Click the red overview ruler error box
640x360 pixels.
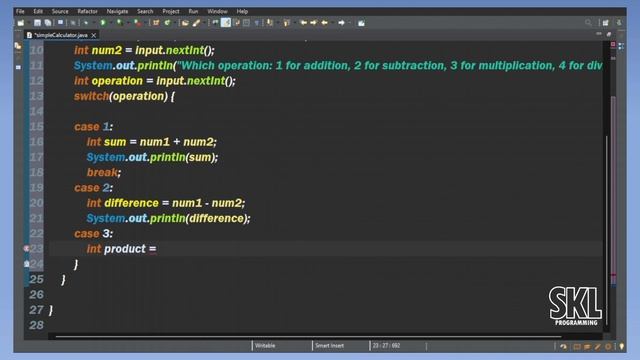click(x=613, y=44)
